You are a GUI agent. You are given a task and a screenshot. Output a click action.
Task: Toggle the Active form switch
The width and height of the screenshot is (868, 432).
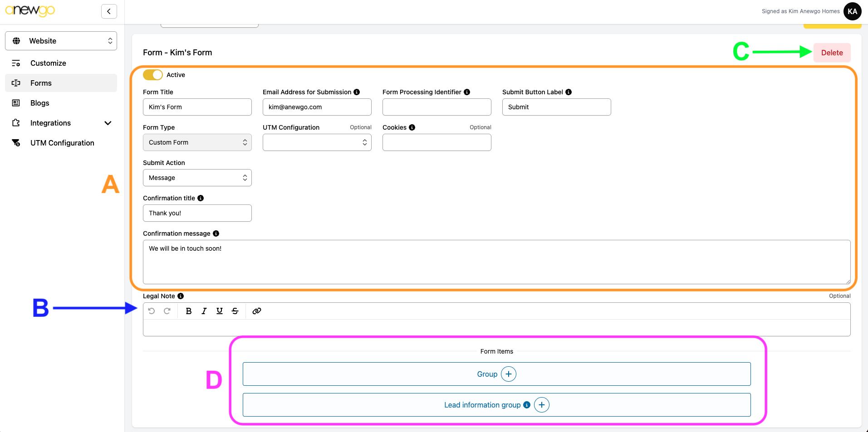(x=153, y=75)
